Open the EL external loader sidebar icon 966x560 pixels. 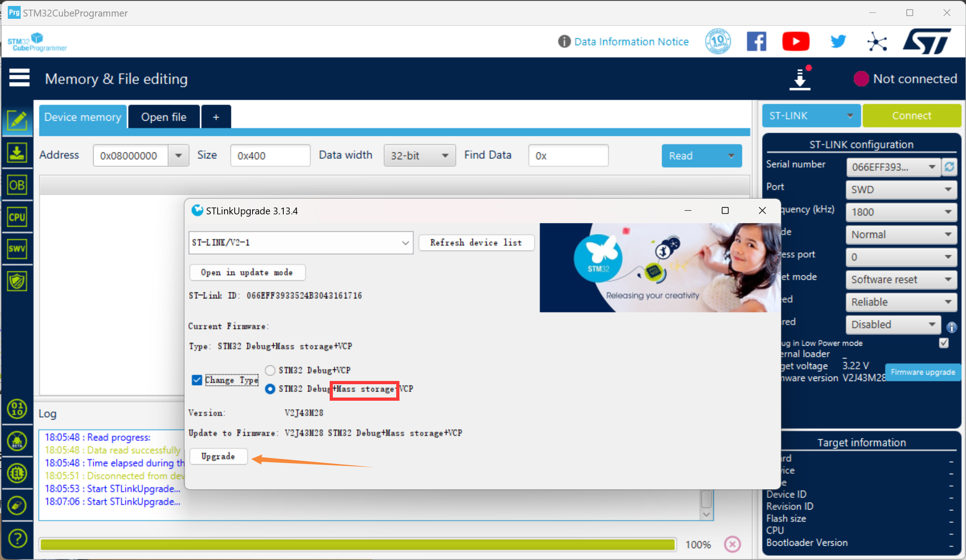tap(17, 473)
